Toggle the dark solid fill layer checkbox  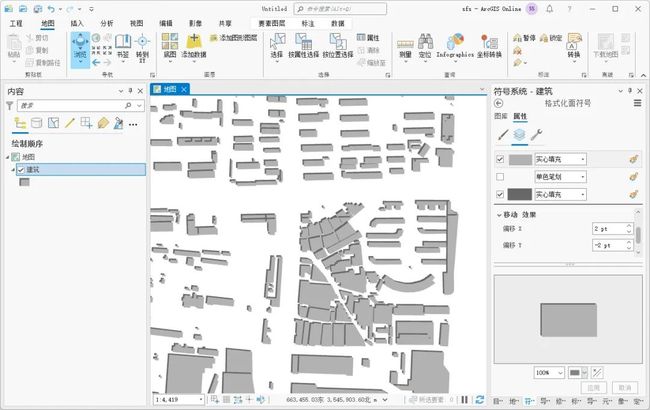click(500, 194)
